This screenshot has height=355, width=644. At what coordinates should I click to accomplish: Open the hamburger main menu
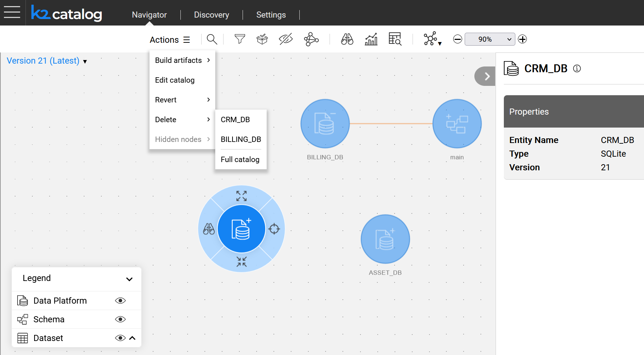point(12,12)
